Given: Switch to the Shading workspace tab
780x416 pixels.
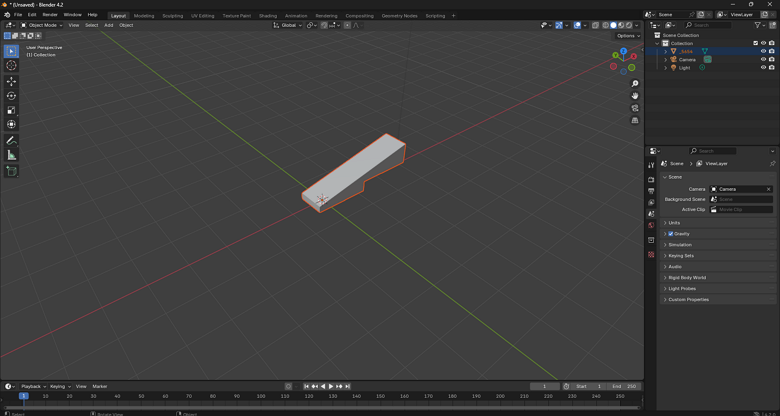Looking at the screenshot, I should pos(268,16).
